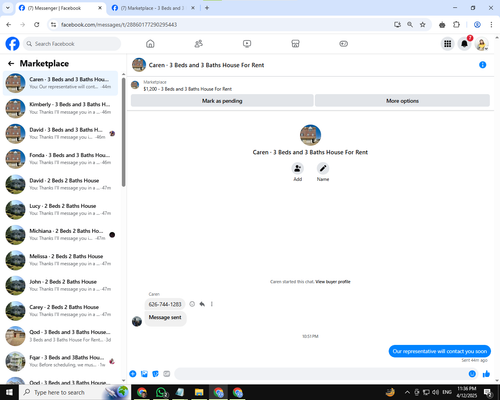Show hidden system tray icons

tap(407, 392)
